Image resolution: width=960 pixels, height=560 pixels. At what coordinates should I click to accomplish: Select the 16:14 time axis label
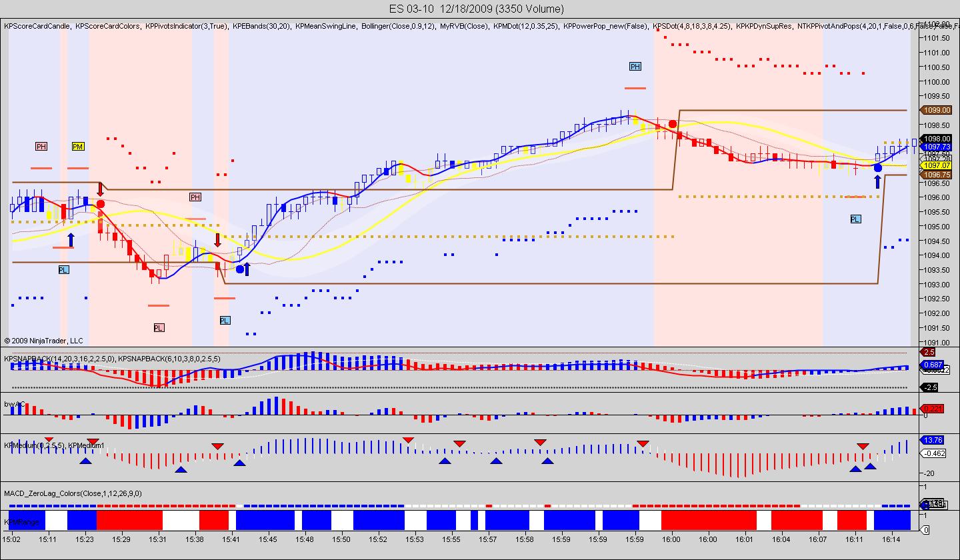pyautogui.click(x=891, y=539)
